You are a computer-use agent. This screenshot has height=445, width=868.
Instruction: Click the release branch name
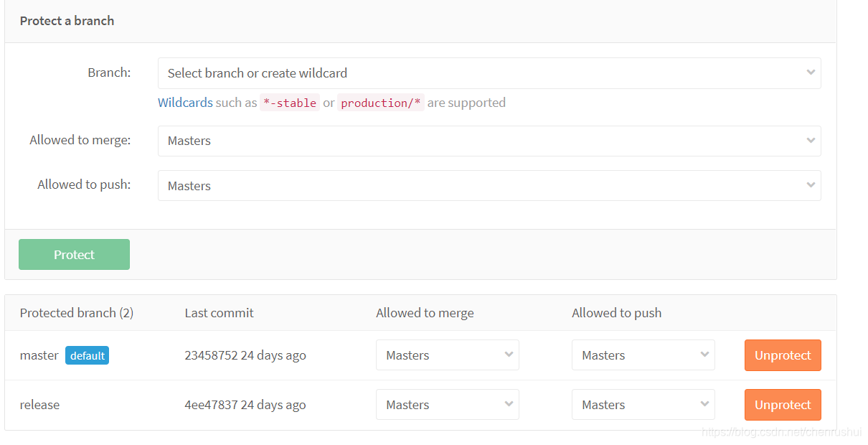40,405
